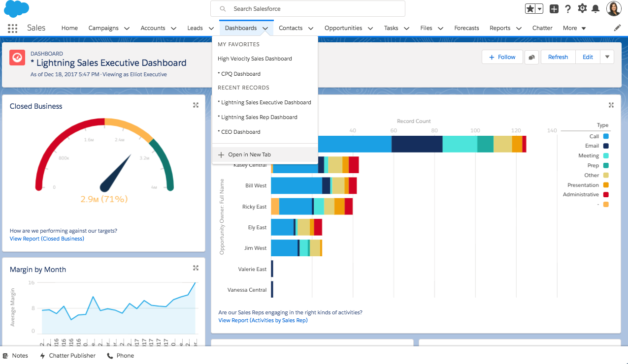The image size is (628, 364).
Task: Click the chatter feed icon beside Follow
Action: [531, 57]
